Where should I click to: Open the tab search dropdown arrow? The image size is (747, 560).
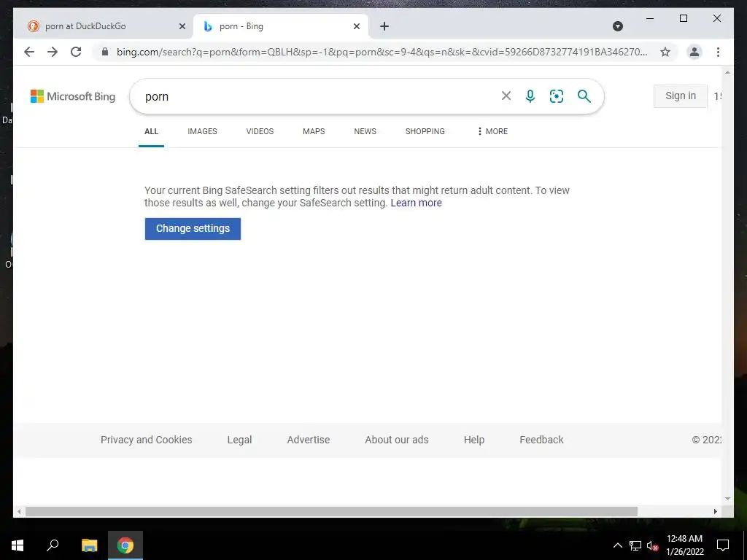(x=617, y=26)
